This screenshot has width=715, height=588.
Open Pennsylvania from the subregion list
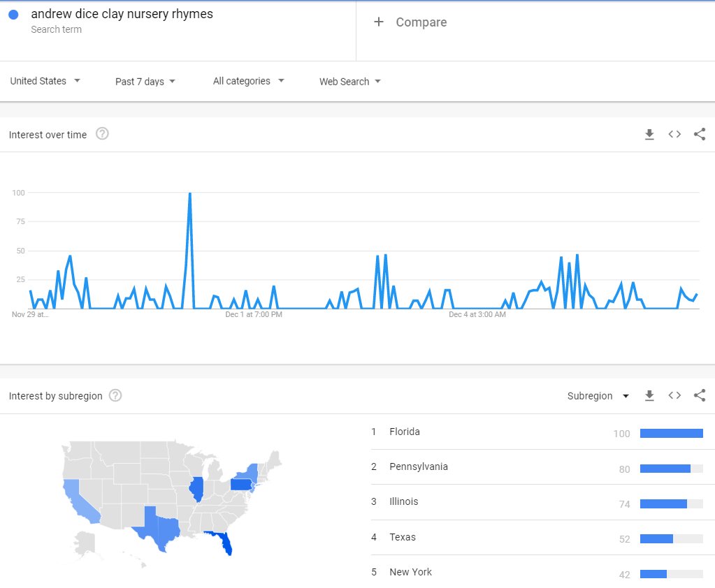click(x=419, y=466)
